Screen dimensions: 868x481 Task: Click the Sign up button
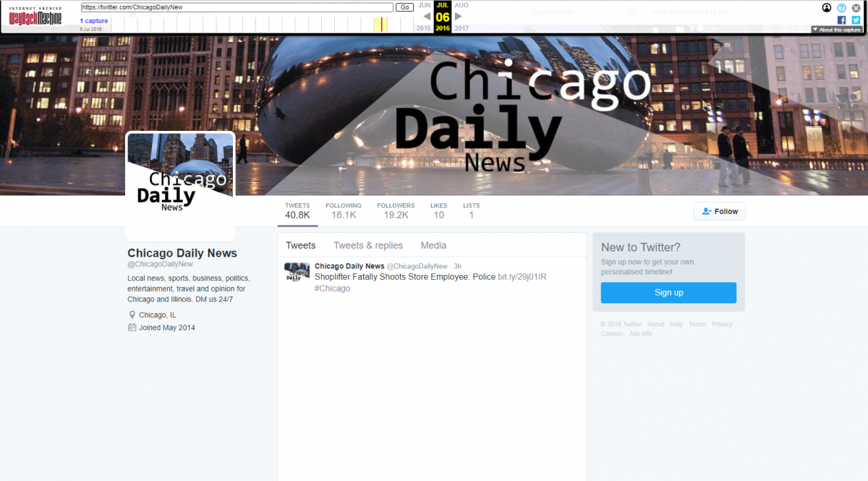pyautogui.click(x=668, y=292)
